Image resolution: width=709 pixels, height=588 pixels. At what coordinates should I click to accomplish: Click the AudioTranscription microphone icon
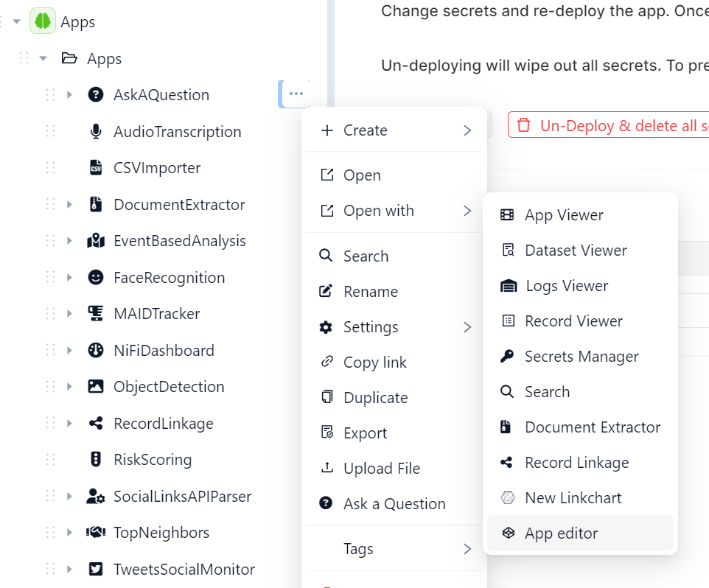[96, 132]
